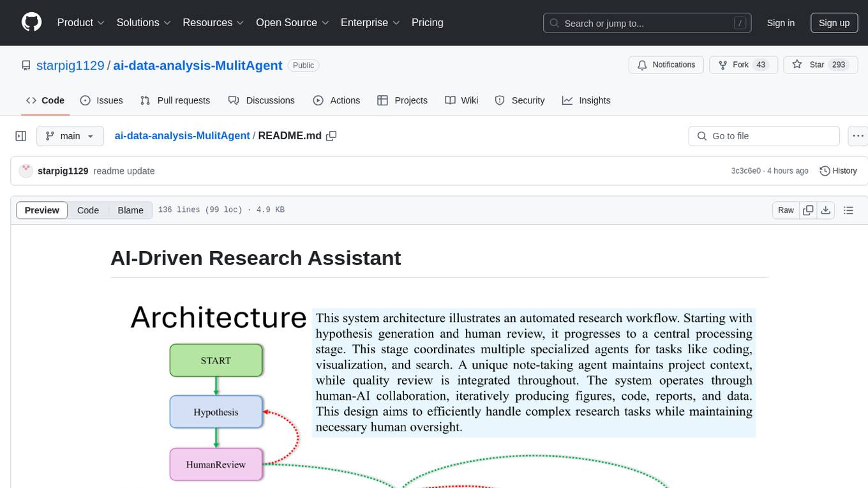868x488 pixels.
Task: View the file History
Action: (x=838, y=171)
